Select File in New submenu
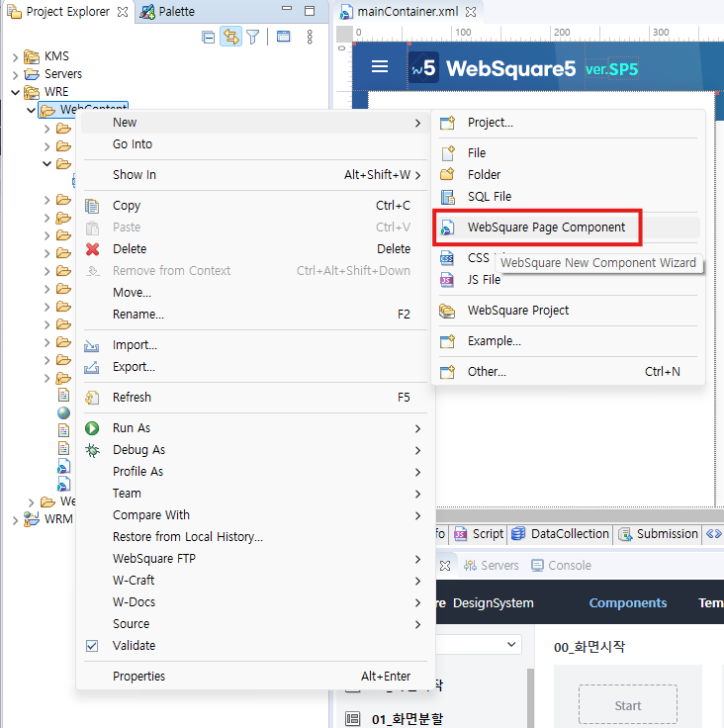Viewport: 724px width, 728px height. click(x=568, y=153)
